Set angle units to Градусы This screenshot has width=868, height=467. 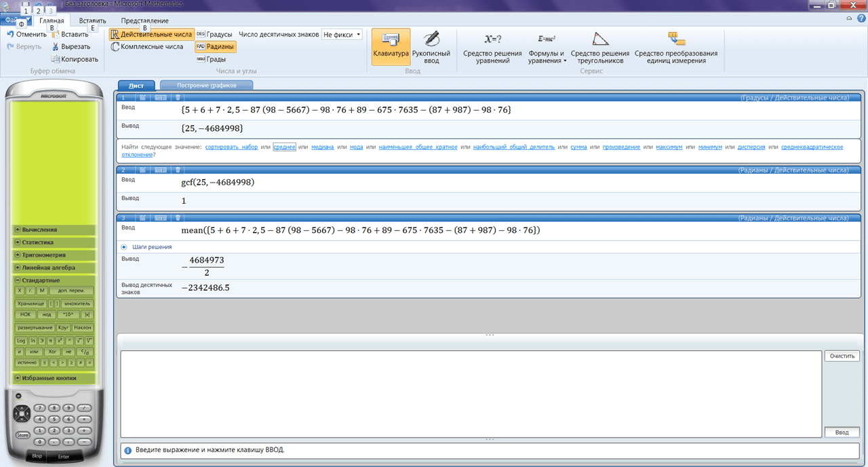tap(214, 34)
